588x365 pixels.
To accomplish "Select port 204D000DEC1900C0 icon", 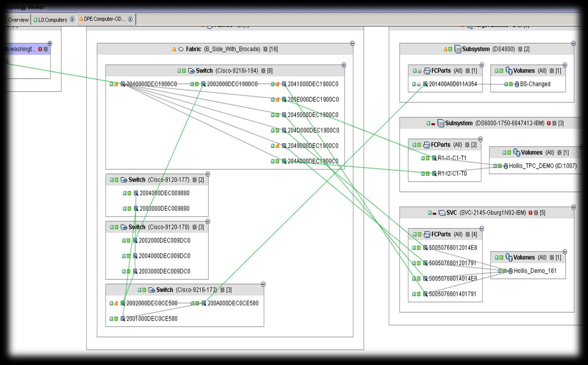I will click(x=284, y=130).
